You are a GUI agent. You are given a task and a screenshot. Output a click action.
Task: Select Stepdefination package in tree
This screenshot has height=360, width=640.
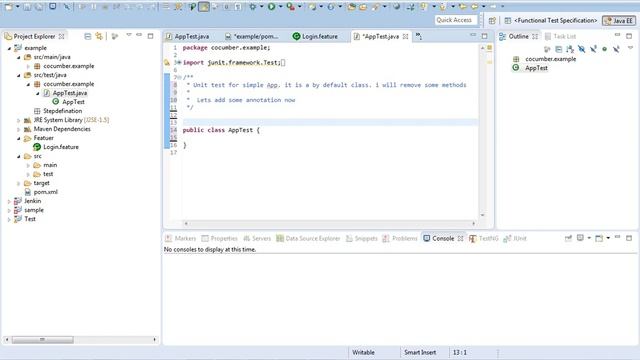pos(62,111)
